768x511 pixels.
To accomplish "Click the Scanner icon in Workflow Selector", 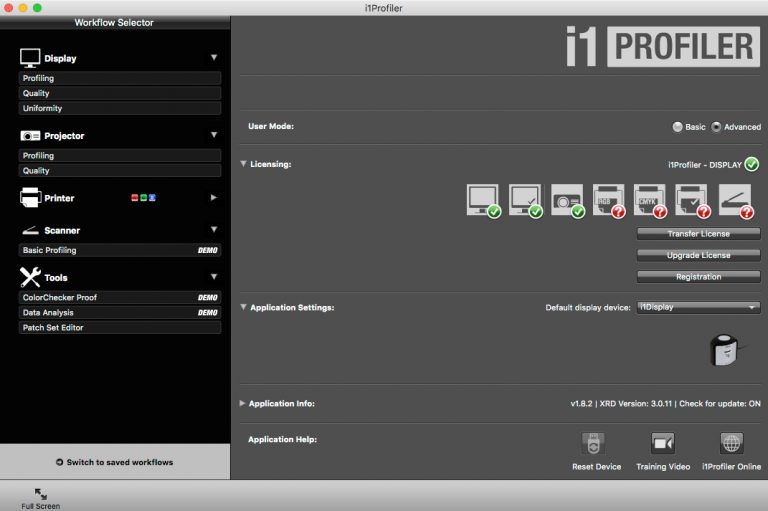I will click(30, 230).
